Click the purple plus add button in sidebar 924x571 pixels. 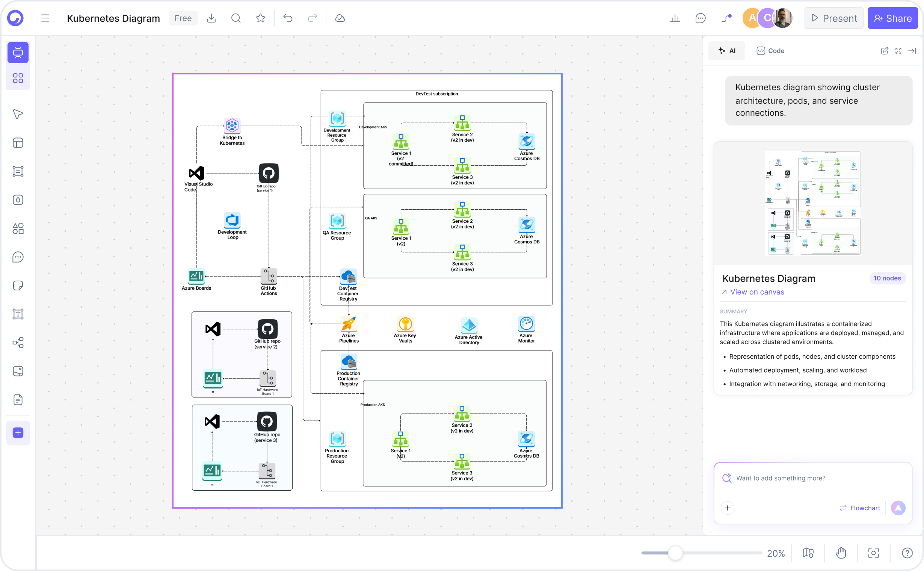[x=18, y=433]
